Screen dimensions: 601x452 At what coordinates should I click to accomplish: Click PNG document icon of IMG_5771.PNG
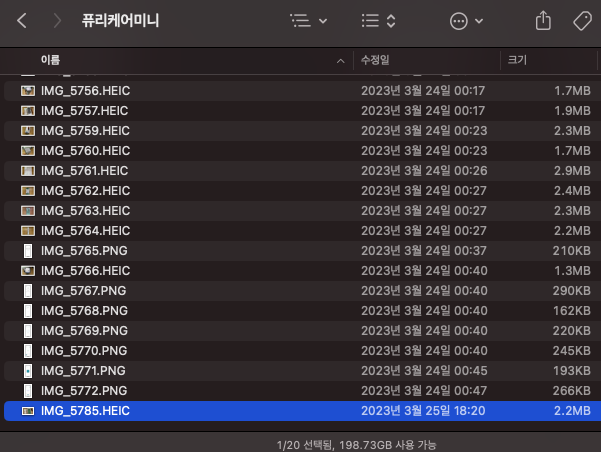coord(28,370)
